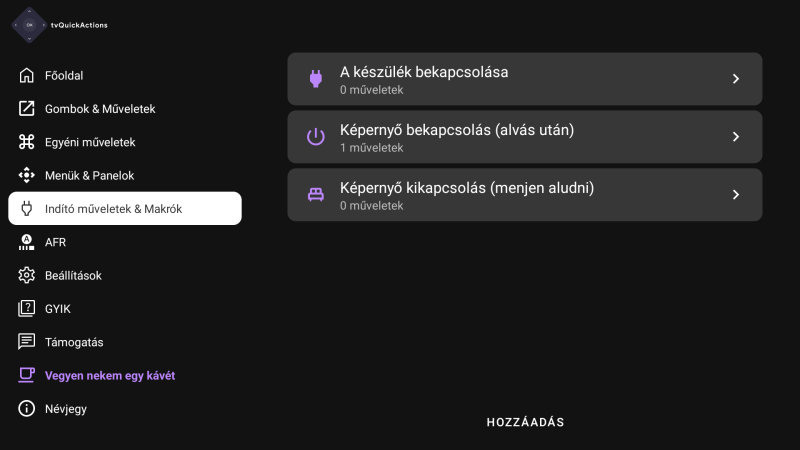This screenshot has width=800, height=450.
Task: Click the Főoldal house icon
Action: pyautogui.click(x=27, y=76)
